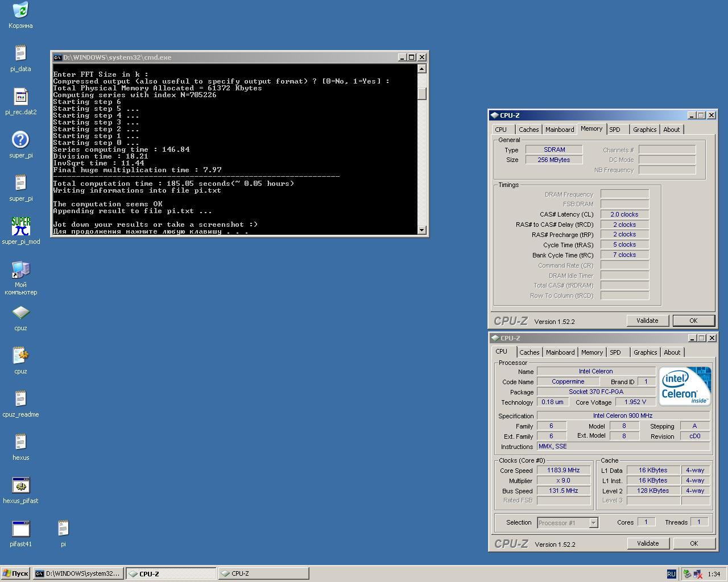Launch the cpuz application desktop icon
728x582 pixels.
coord(20,313)
